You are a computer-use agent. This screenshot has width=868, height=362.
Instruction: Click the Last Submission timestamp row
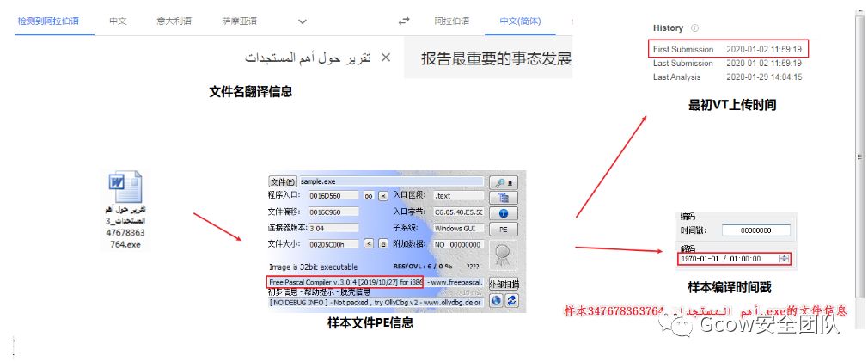(727, 63)
